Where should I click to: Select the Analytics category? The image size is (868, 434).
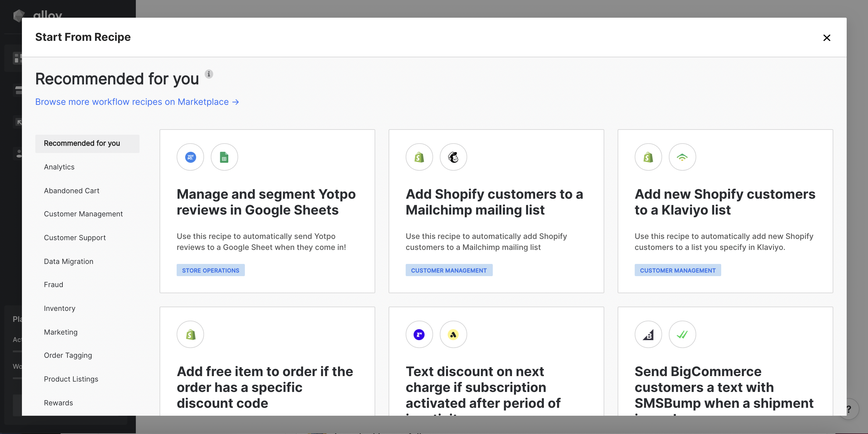59,167
